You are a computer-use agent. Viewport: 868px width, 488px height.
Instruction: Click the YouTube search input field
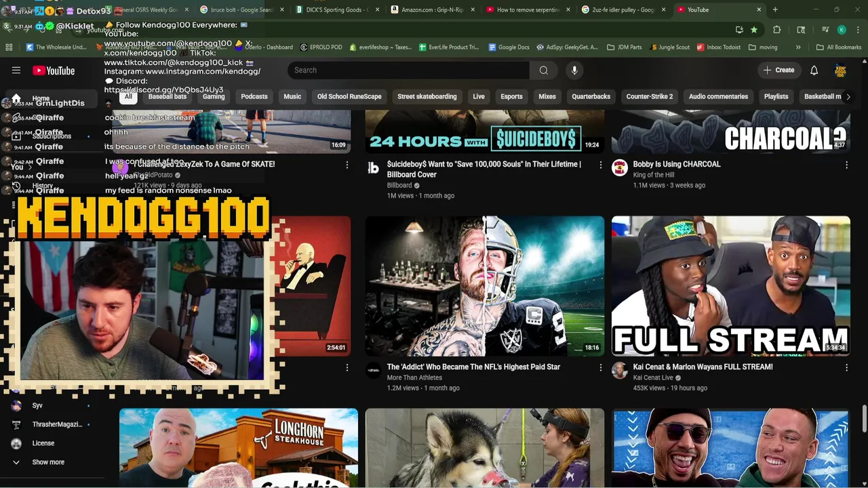point(408,70)
